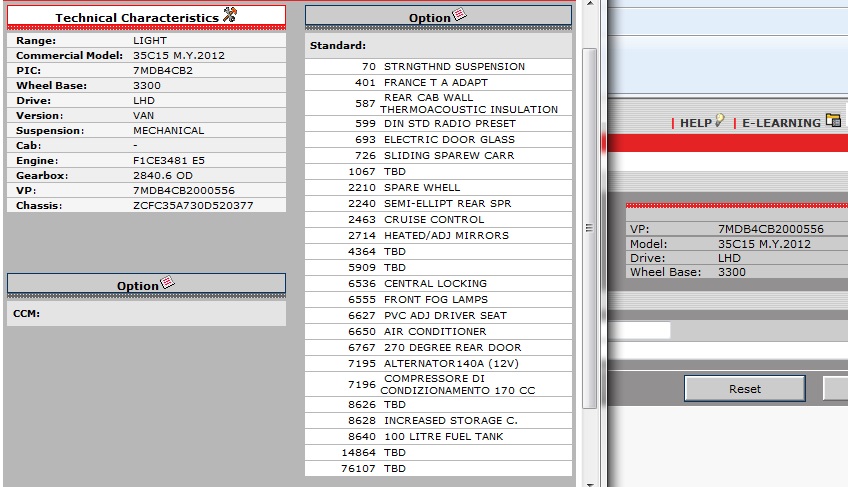Screen dimensions: 848x487
Task: Click the notepad icon beside the right Option header
Action: click(459, 14)
